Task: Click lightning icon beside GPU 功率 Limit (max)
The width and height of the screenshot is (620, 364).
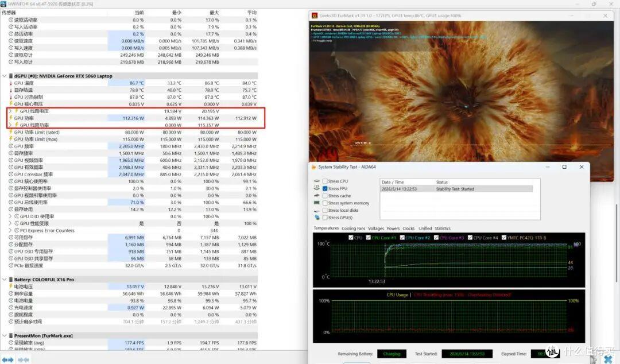Action: (x=11, y=139)
